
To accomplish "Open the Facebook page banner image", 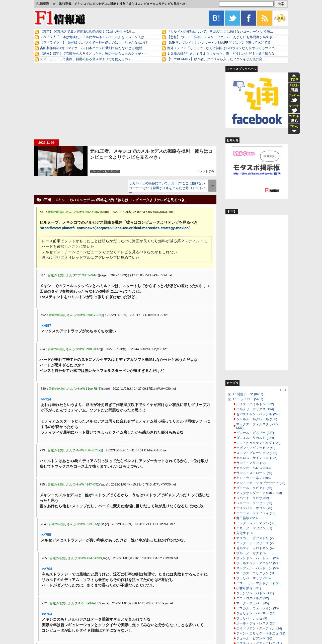I will [257, 100].
